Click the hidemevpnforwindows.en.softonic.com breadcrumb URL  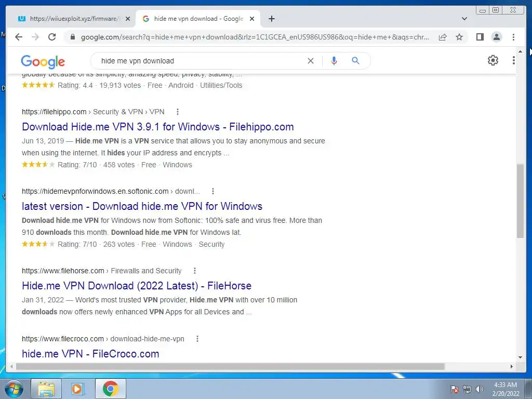click(95, 191)
